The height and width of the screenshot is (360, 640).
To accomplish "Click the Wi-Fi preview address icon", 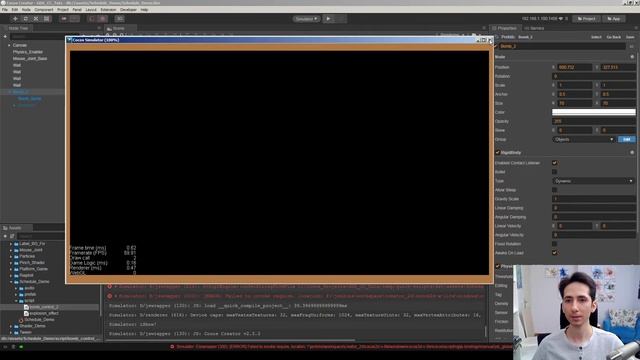I will pyautogui.click(x=561, y=19).
